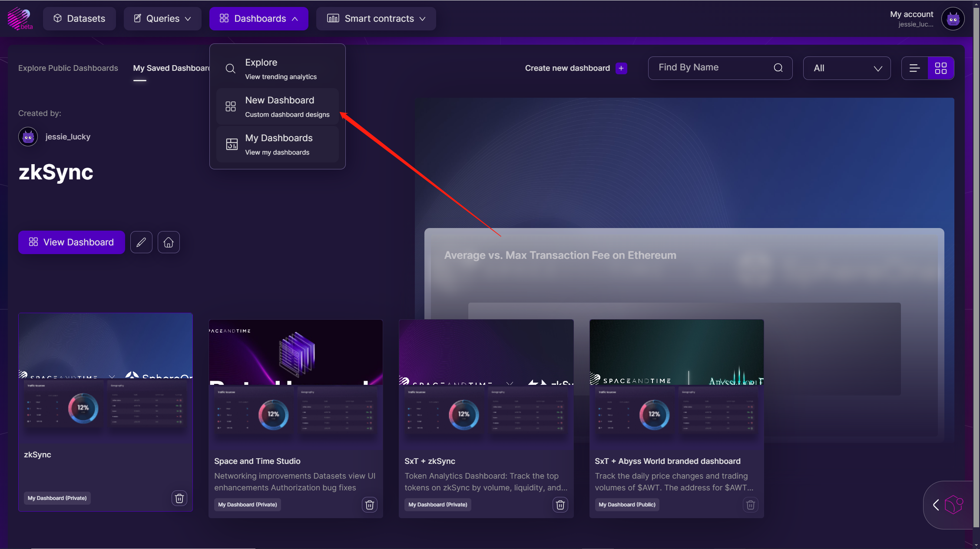This screenshot has width=980, height=549.
Task: Click the Explore magnifier icon in dropdown
Action: tap(231, 69)
